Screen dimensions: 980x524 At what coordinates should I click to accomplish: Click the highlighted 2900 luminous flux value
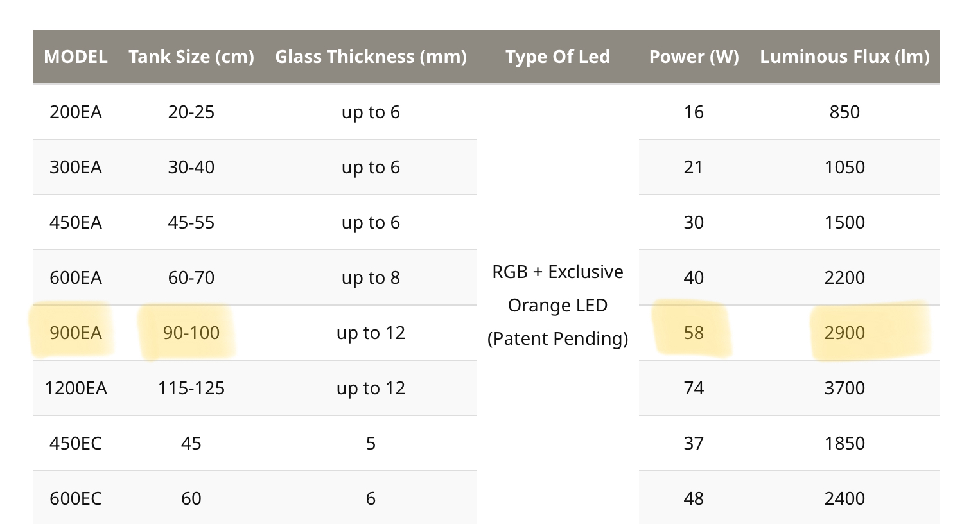coord(844,333)
